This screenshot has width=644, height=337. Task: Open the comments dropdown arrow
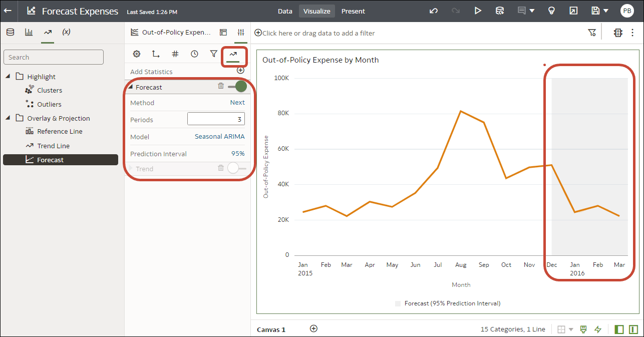531,11
